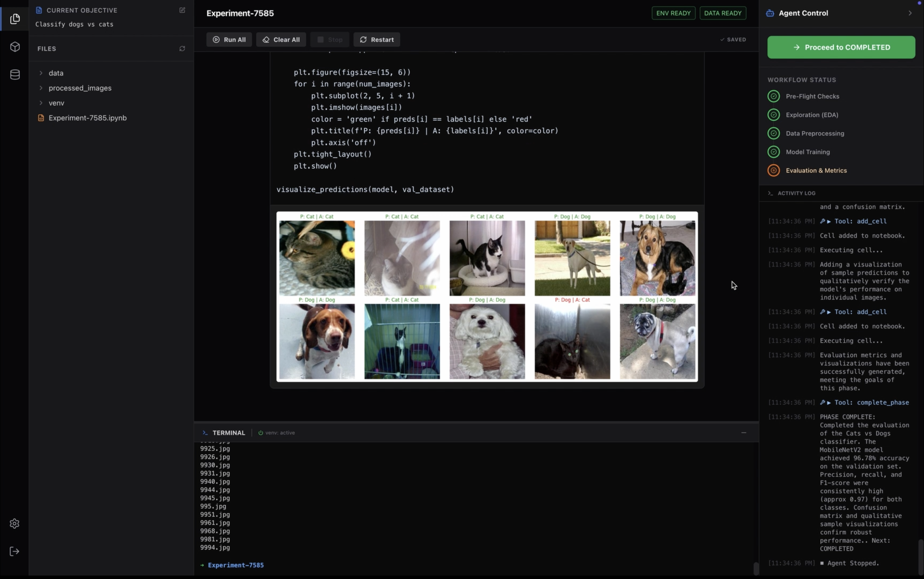Viewport: 924px width, 579px height.
Task: Click the Run All button
Action: pyautogui.click(x=229, y=39)
